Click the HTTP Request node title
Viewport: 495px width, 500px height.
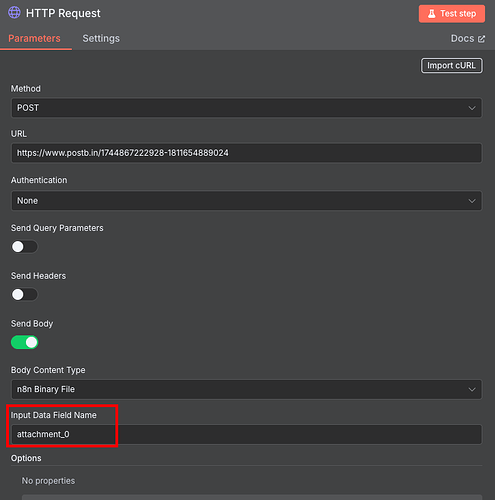pos(63,13)
